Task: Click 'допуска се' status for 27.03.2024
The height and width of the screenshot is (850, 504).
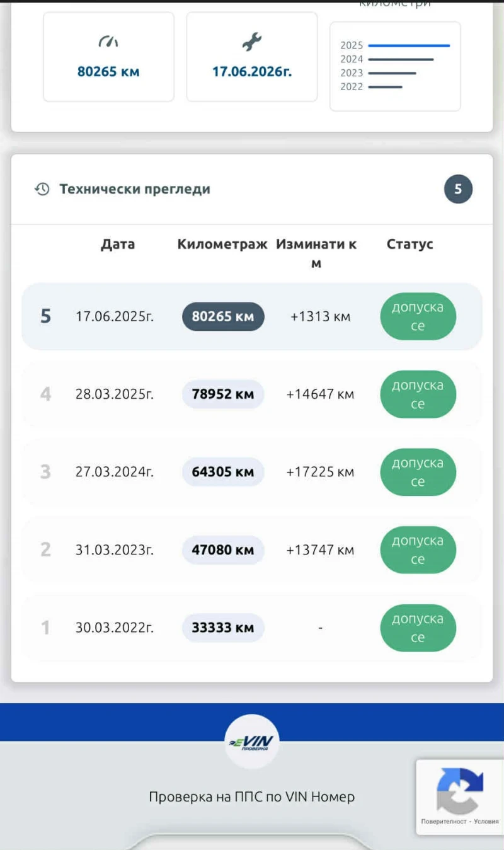Action: (x=418, y=472)
